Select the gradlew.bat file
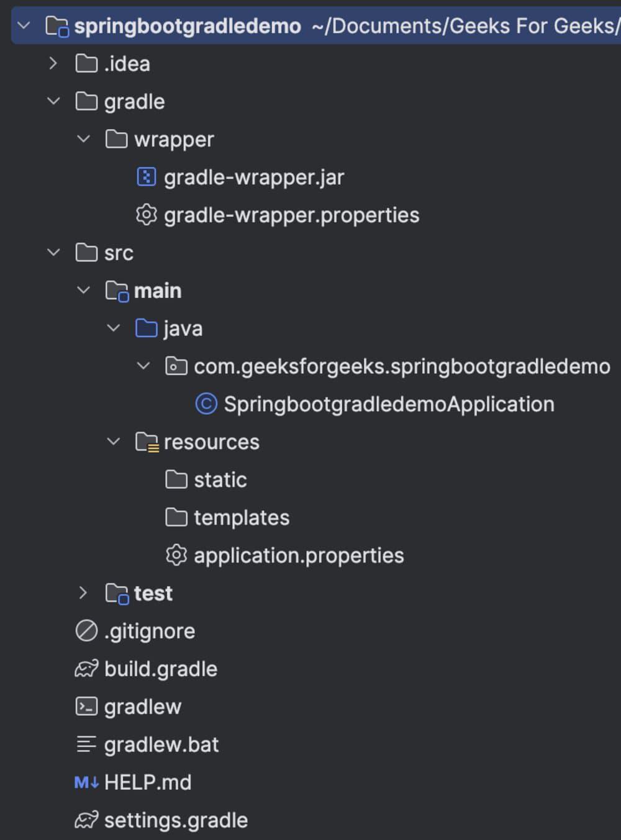The height and width of the screenshot is (840, 621). pos(161,744)
